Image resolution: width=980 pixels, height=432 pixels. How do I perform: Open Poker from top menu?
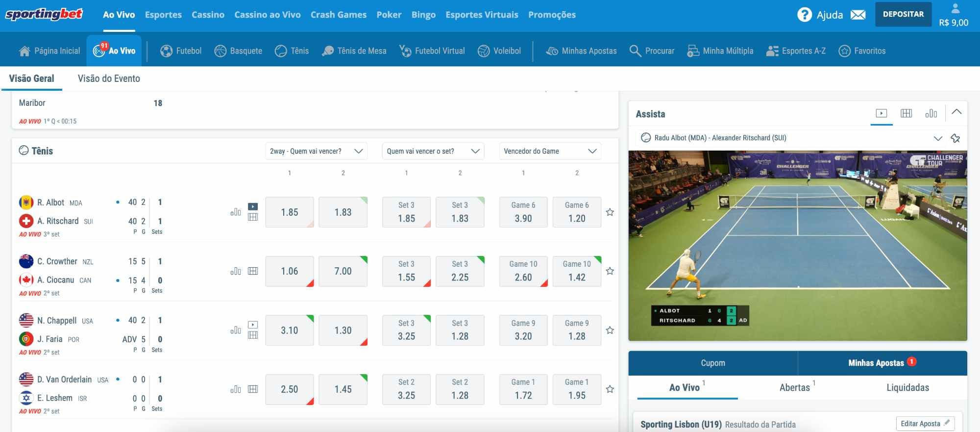coord(389,15)
